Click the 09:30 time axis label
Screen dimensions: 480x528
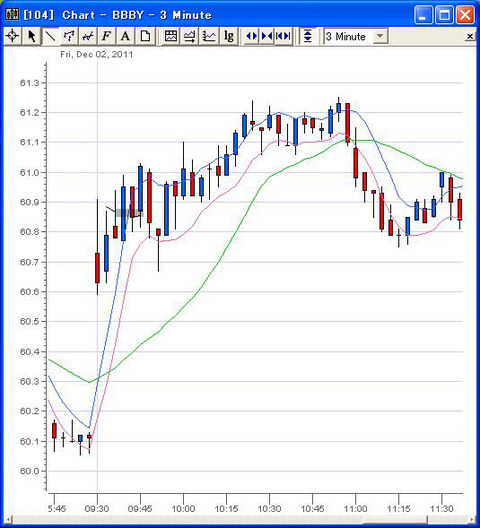[97, 509]
